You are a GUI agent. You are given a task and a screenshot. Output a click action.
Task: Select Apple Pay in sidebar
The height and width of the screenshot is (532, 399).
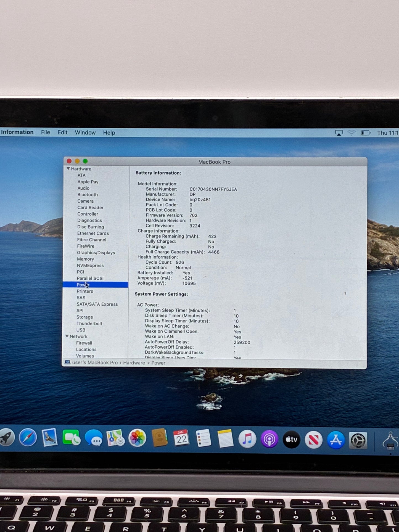click(x=88, y=182)
